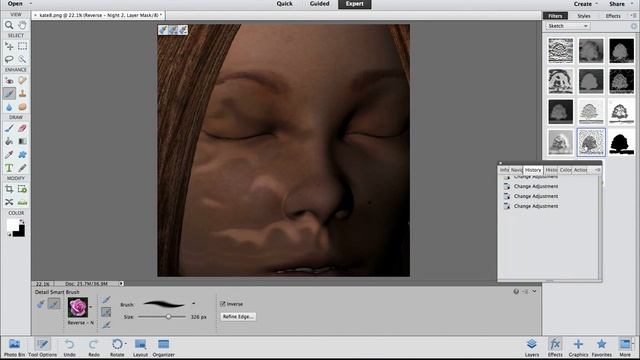The height and width of the screenshot is (360, 640).
Task: Select the Straighten tool
Action: click(x=22, y=202)
